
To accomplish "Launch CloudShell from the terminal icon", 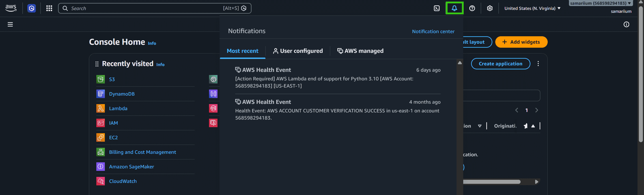I will [x=437, y=8].
